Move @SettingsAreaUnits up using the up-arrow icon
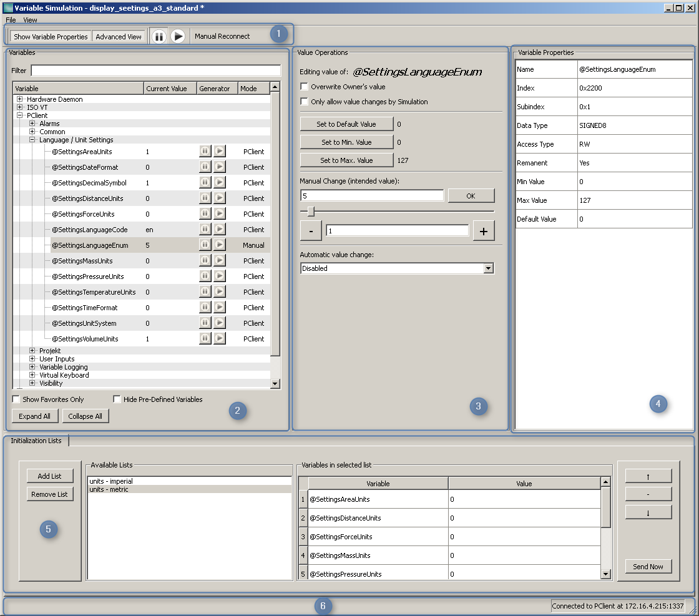Viewport: 699px width, 616px height. click(x=648, y=476)
